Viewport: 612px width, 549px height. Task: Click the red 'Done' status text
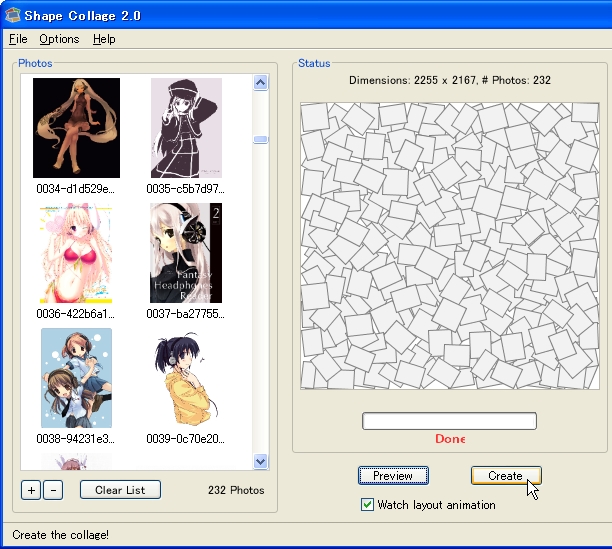450,439
